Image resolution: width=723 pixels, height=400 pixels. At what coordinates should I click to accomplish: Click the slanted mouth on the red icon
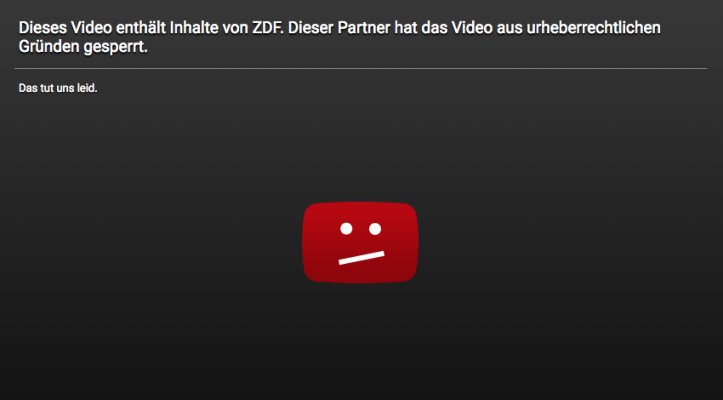coord(362,258)
